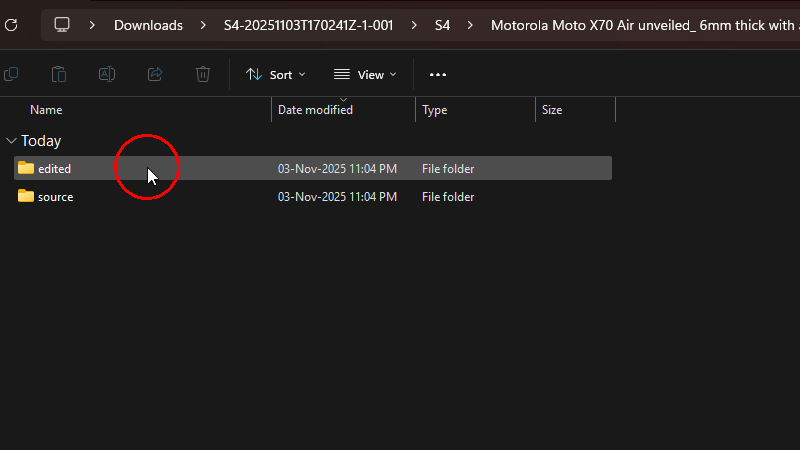Click the source folder's date modified
Viewport: 800px width, 450px height.
tap(337, 196)
